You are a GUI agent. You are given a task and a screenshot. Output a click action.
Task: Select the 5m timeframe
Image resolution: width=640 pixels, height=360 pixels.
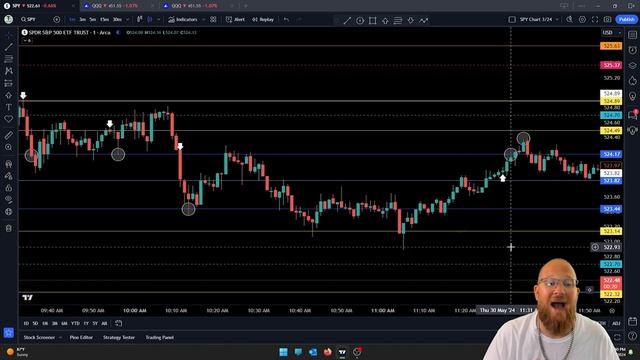93,19
